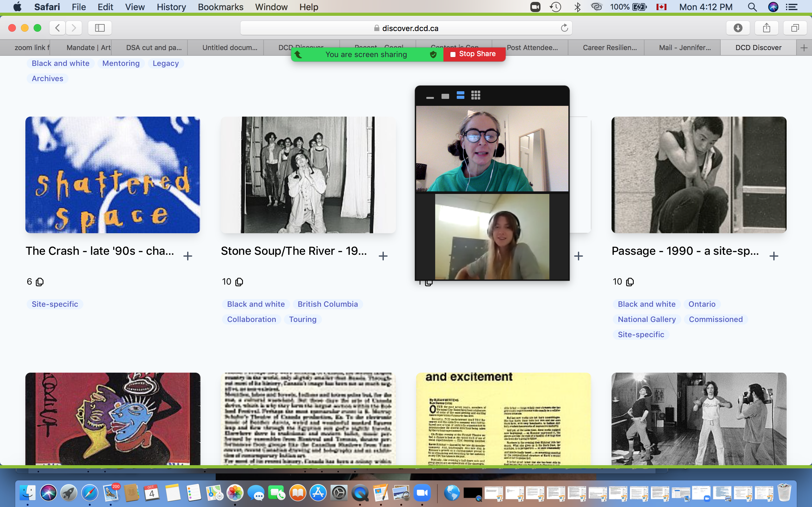Click the page reload icon
The height and width of the screenshot is (507, 812).
(x=564, y=28)
